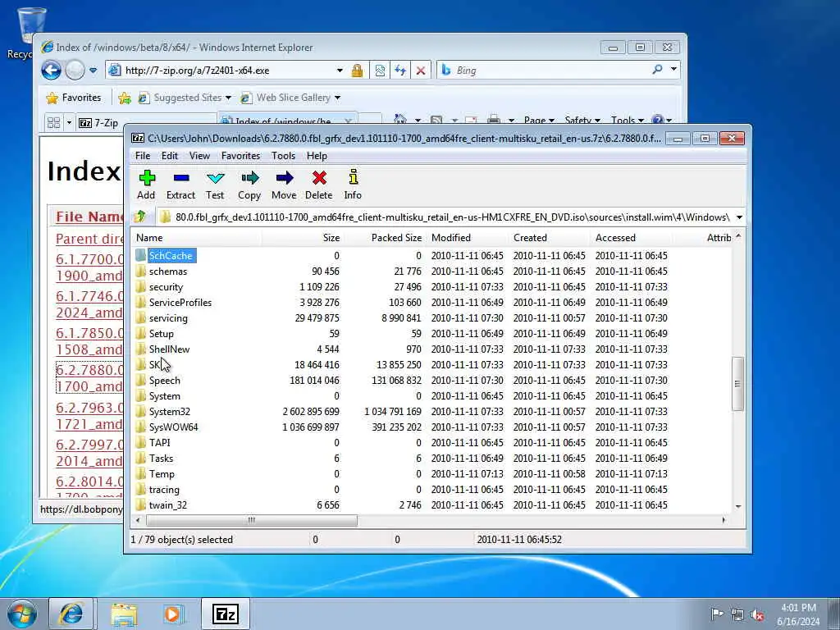Click the Action Center flag tray icon
The width and height of the screenshot is (840, 630).
(x=717, y=614)
